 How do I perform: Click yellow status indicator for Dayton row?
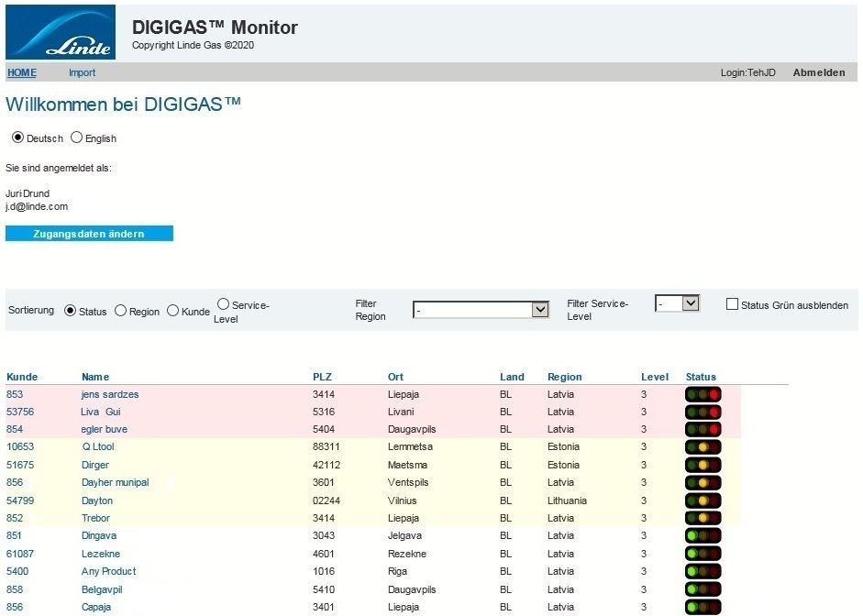pyautogui.click(x=703, y=501)
